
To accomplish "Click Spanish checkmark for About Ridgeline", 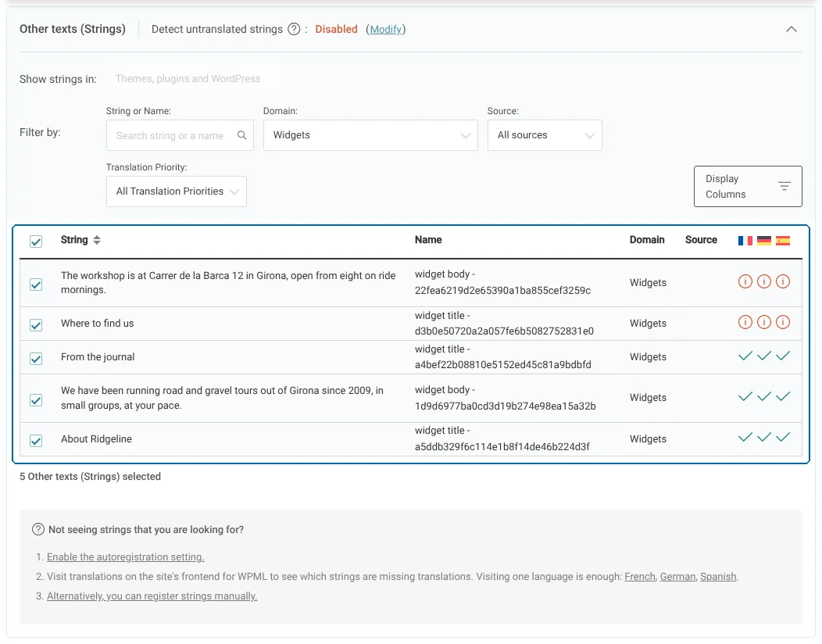I will tap(783, 438).
